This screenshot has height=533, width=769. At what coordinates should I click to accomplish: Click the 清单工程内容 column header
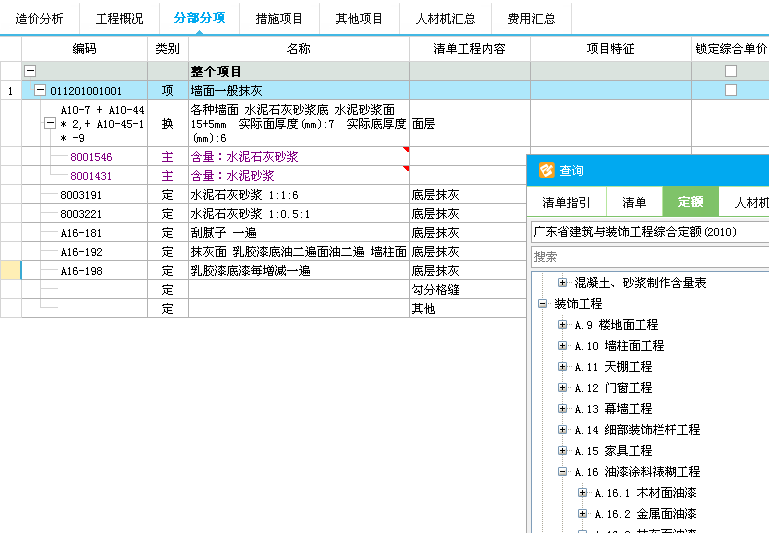point(469,49)
